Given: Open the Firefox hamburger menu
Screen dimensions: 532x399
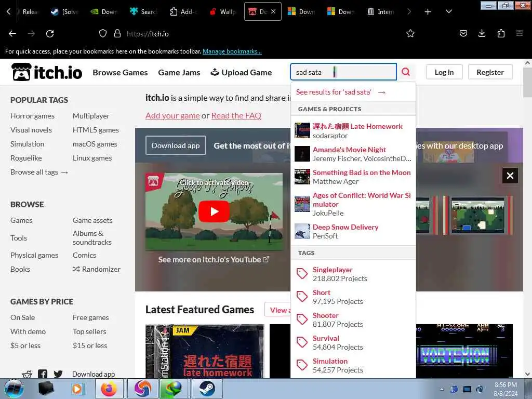Looking at the screenshot, I should [x=519, y=33].
